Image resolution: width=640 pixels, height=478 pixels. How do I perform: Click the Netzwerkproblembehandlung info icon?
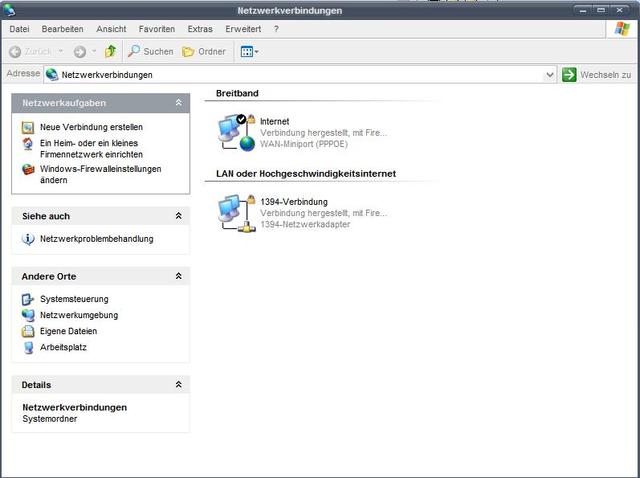coord(28,239)
